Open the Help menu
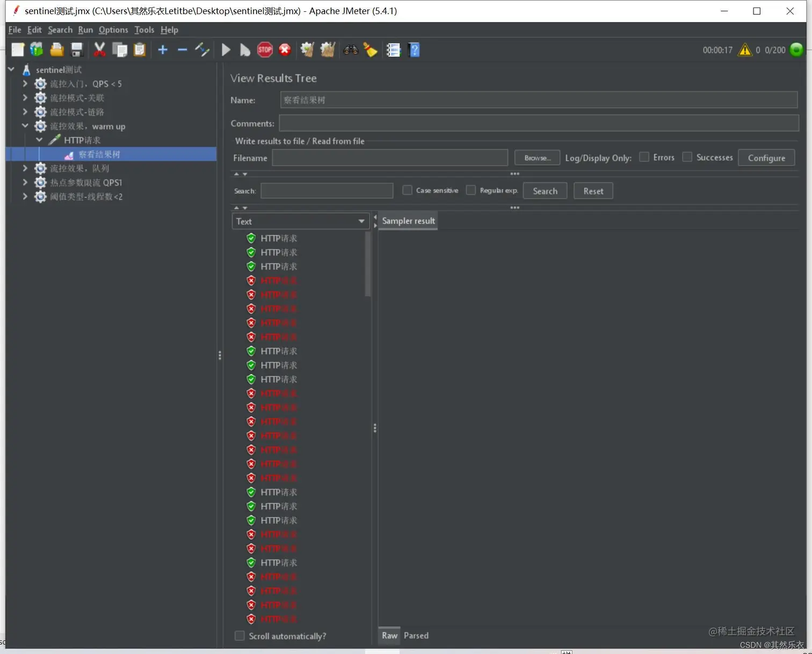Viewport: 812px width, 654px height. pos(169,30)
